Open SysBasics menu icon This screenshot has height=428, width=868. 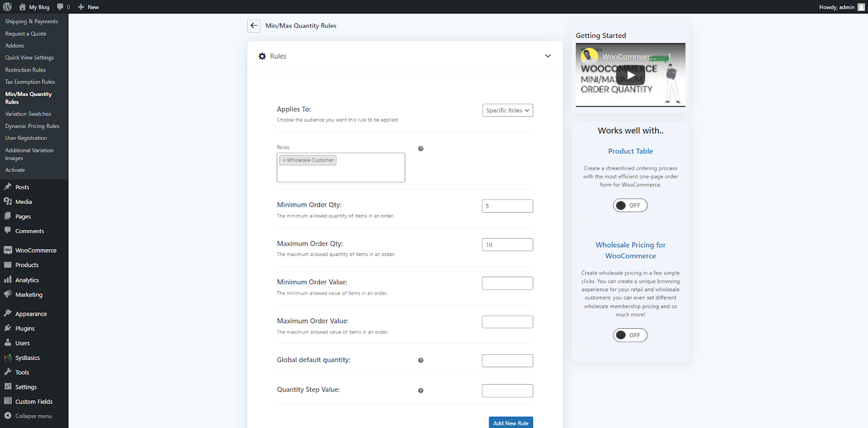pos(8,357)
